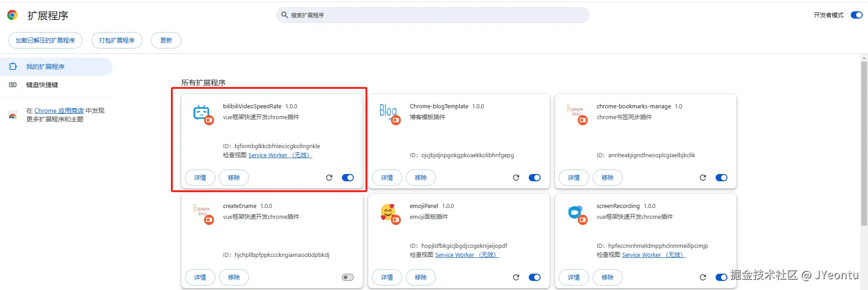868x290 pixels.
Task: Click the createEname ID text
Action: [x=276, y=255]
